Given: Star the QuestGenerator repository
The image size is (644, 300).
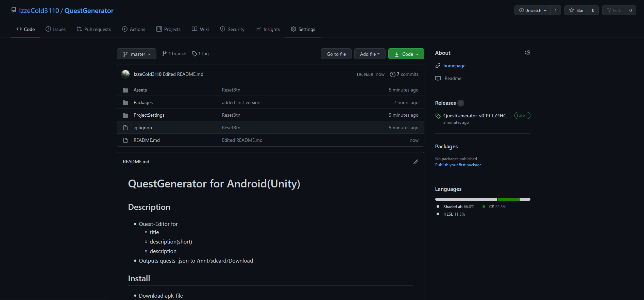Looking at the screenshot, I should pos(576,10).
